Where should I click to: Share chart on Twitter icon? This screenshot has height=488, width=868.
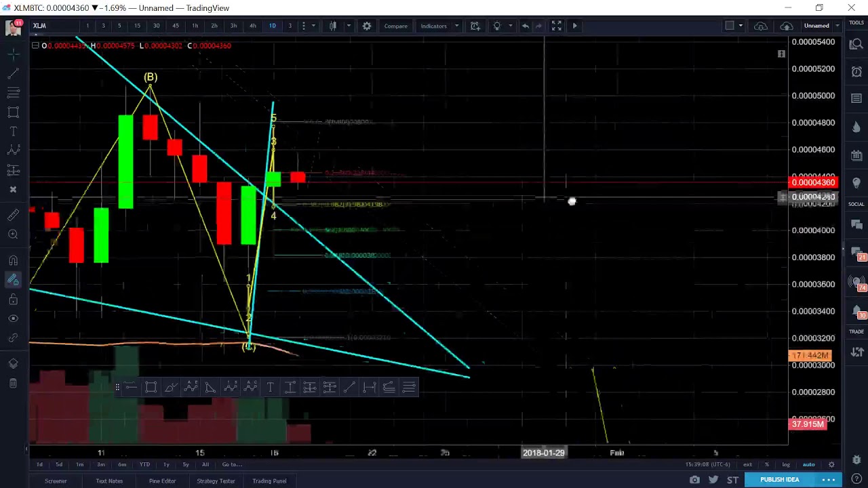[x=713, y=480]
